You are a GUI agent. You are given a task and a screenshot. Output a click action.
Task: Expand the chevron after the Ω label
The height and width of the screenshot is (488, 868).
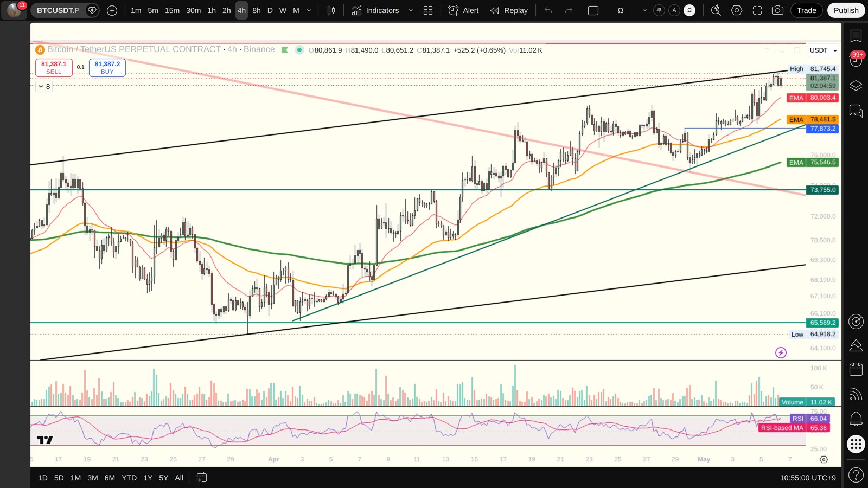(644, 10)
